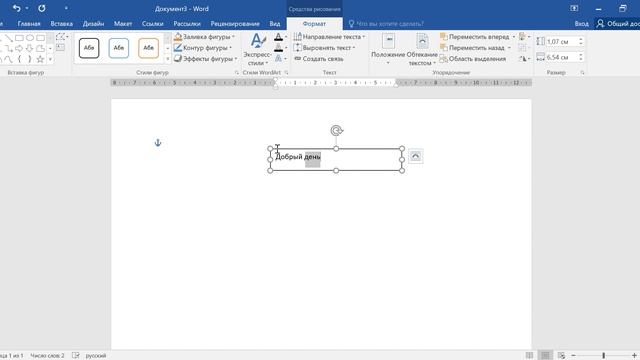Click Область выделения button
640x360 pixels.
click(473, 59)
